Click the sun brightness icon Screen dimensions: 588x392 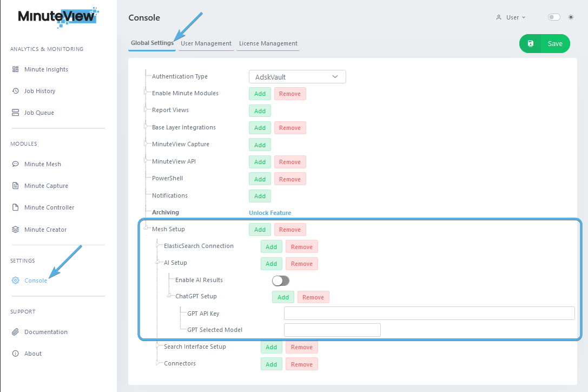[x=571, y=17]
